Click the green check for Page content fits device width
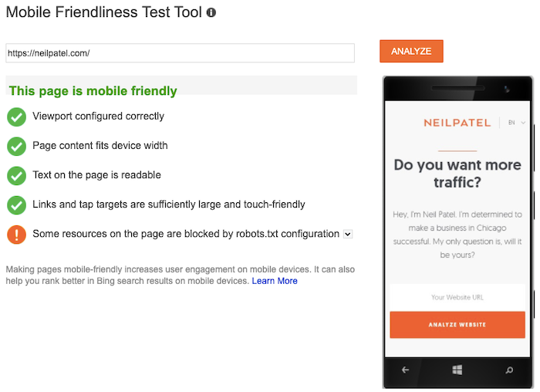Screen dimensions: 540x392 tap(16, 147)
